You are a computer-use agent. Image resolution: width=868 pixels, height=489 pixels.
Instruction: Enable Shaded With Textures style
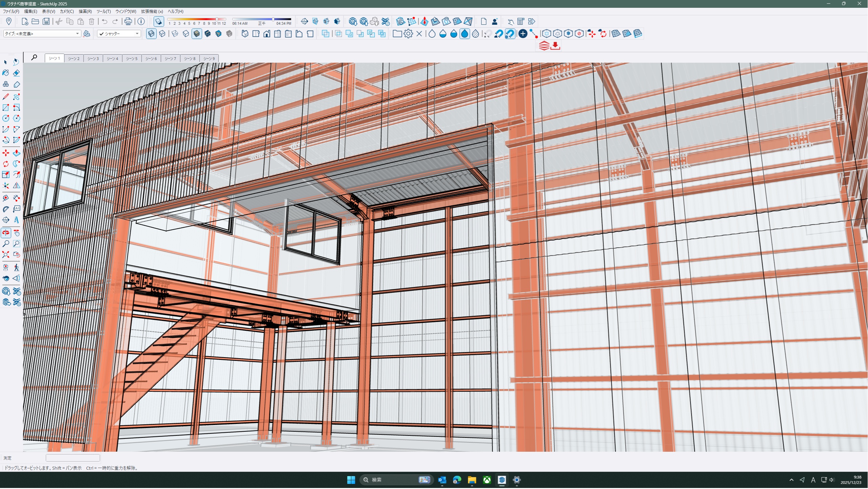coord(208,34)
